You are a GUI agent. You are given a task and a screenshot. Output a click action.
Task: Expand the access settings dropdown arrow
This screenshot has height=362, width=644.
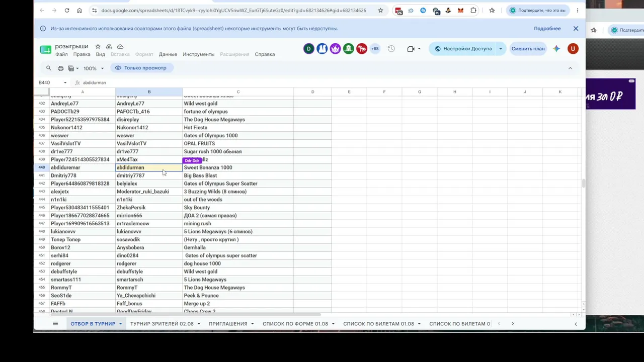click(x=500, y=49)
